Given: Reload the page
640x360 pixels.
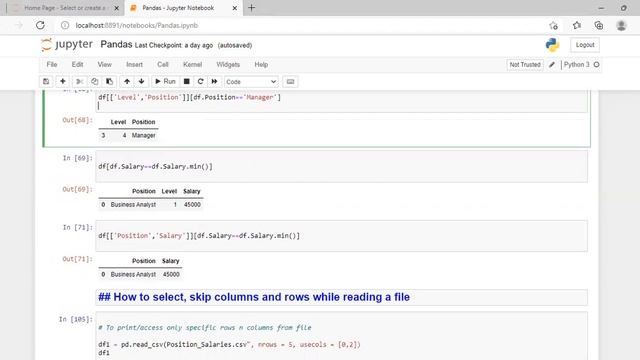Looking at the screenshot, I should click(40, 25).
